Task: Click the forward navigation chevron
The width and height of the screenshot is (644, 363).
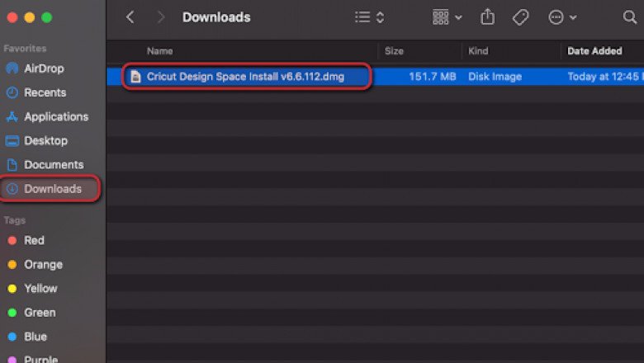Action: pyautogui.click(x=160, y=17)
